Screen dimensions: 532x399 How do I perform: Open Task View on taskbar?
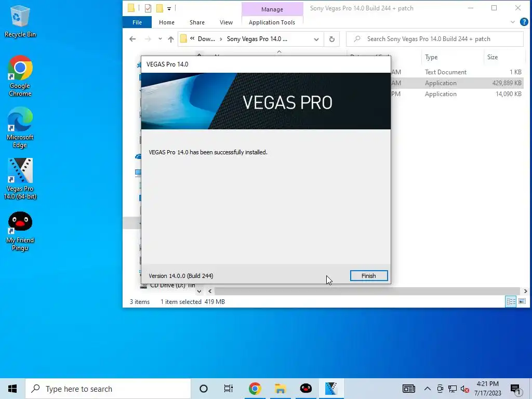tap(229, 389)
